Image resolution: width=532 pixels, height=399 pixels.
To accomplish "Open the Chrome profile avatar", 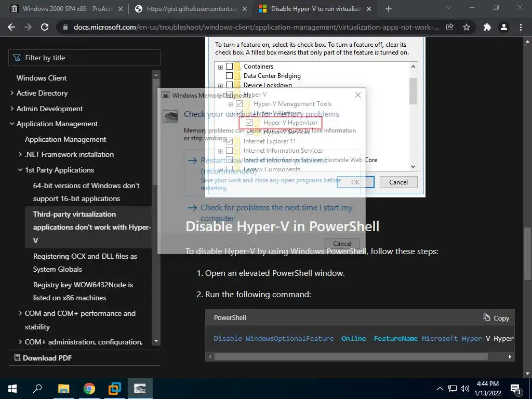I will 504,27.
